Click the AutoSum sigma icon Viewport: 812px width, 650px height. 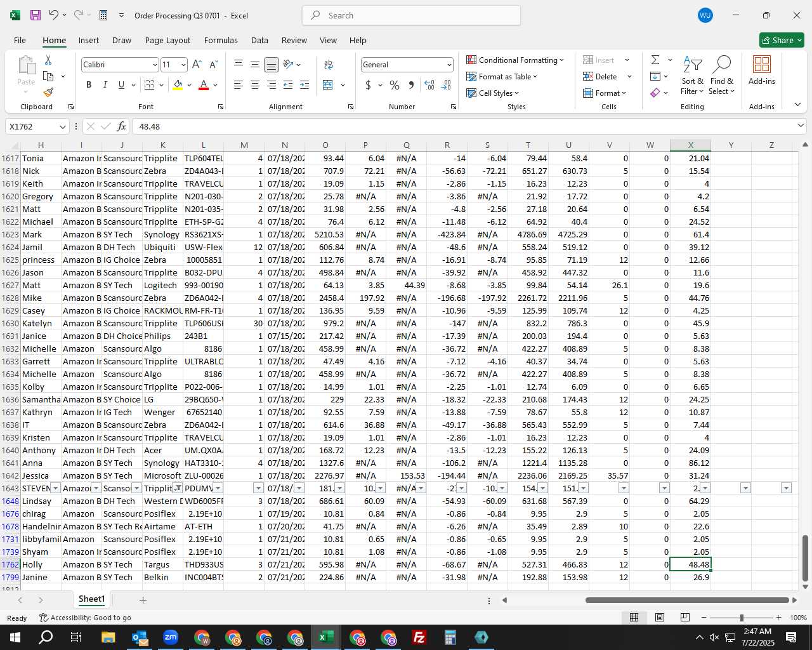[655, 60]
